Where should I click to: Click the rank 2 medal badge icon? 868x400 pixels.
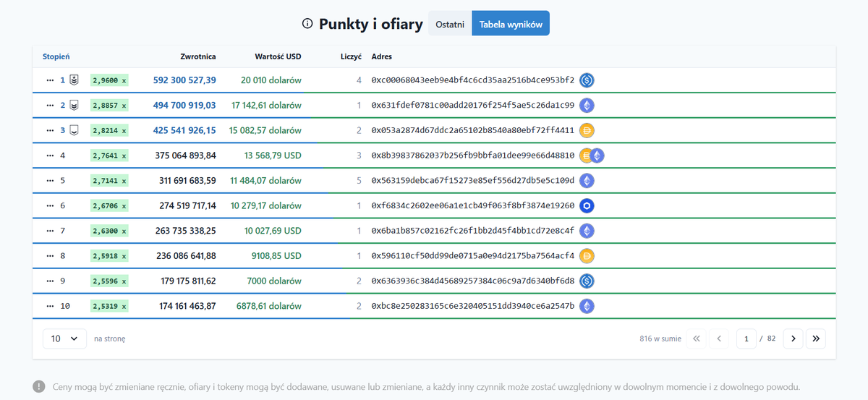point(74,106)
